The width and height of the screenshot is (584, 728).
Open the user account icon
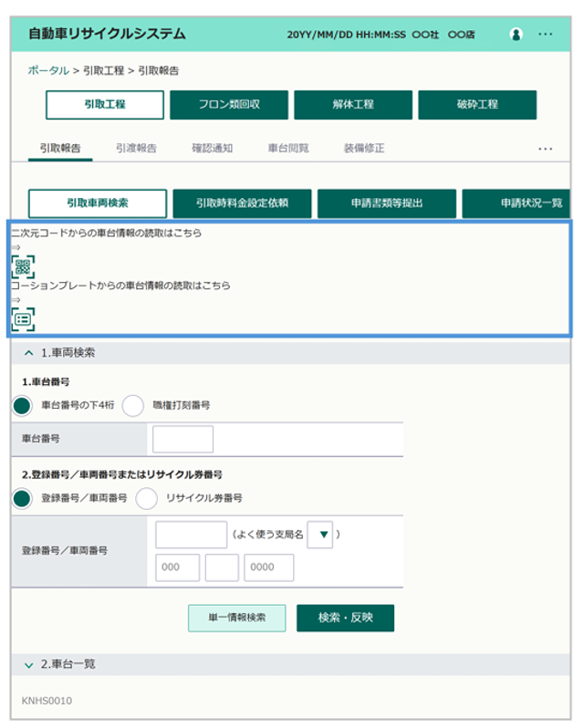pyautogui.click(x=516, y=34)
